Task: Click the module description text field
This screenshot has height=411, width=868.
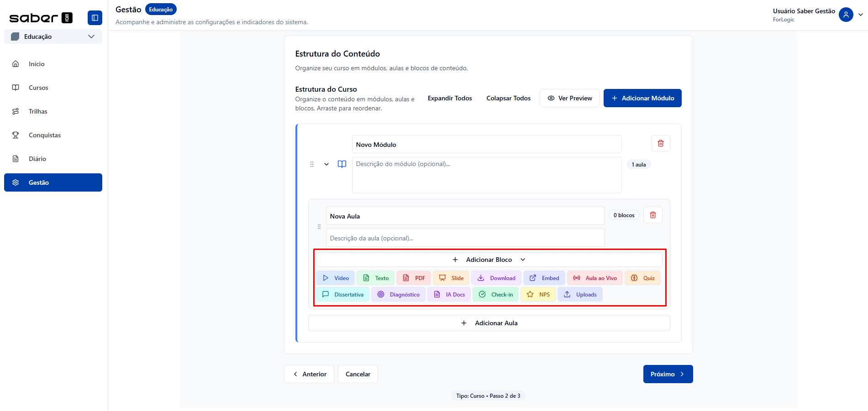Action: coord(486,175)
